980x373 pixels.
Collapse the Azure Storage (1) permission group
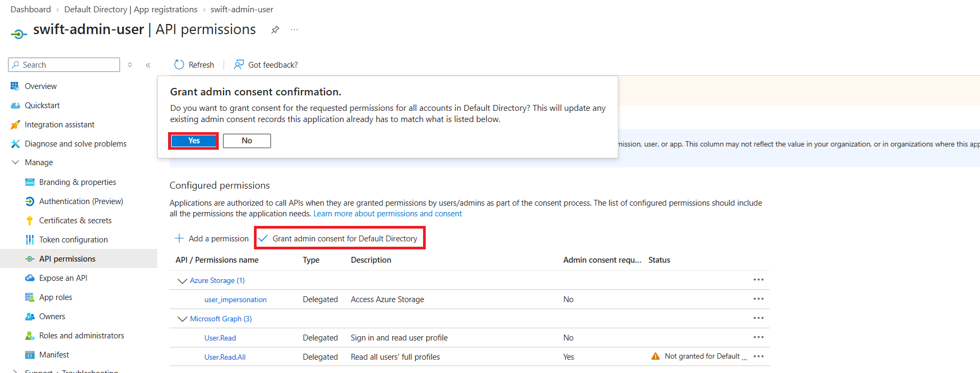(x=182, y=281)
